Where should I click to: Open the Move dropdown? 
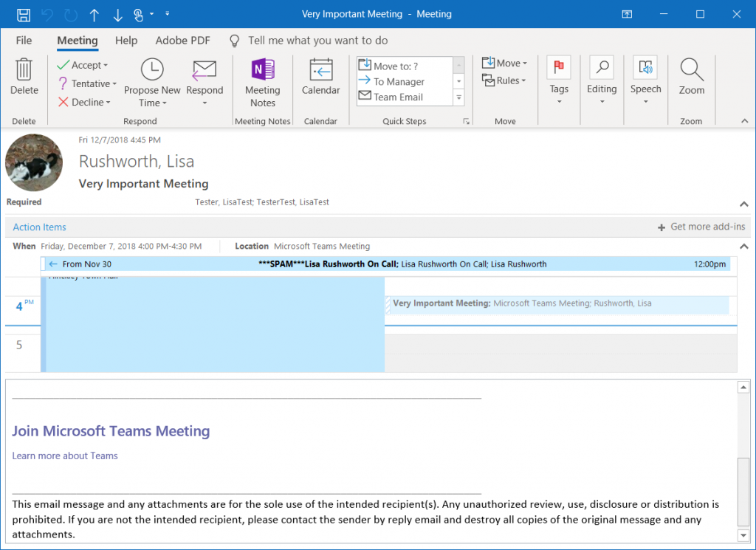(x=504, y=63)
